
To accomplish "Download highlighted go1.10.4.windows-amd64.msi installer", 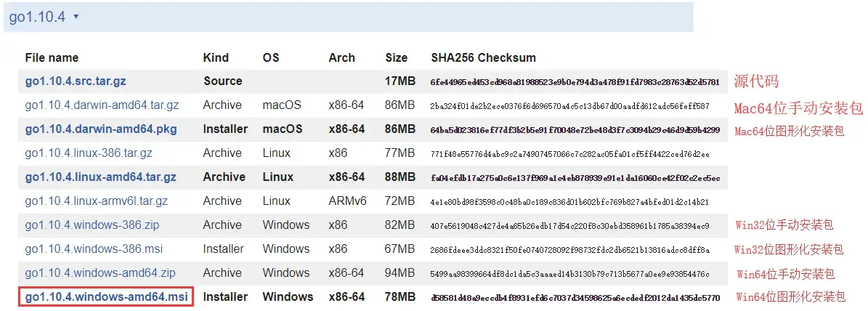I will pyautogui.click(x=106, y=297).
